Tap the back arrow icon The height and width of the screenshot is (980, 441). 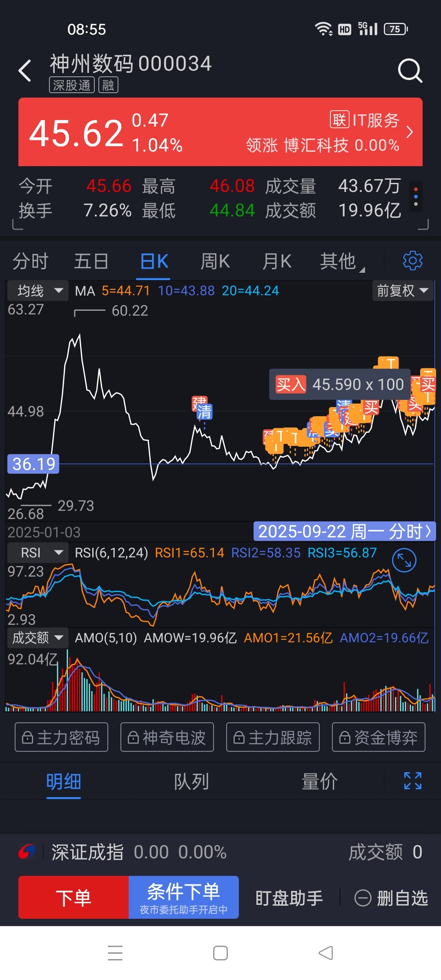click(25, 71)
